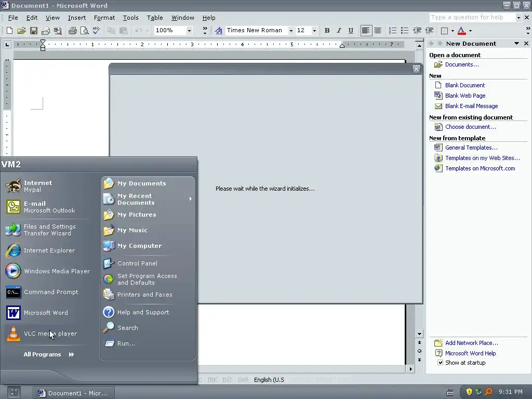Launch Mypal Internet from Start menu
This screenshot has height=399, width=532.
[48, 186]
